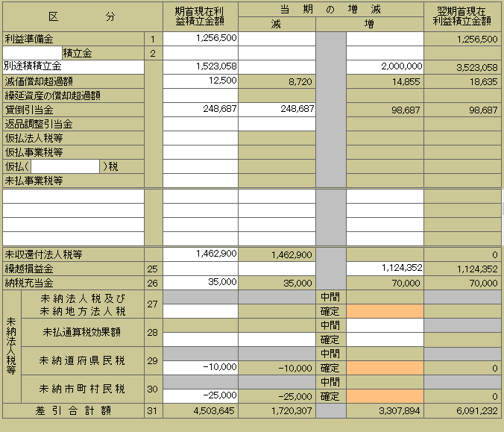The image size is (504, 432).
Task: Click 減価償却超過額 opening balance 12,500
Action: click(201, 81)
